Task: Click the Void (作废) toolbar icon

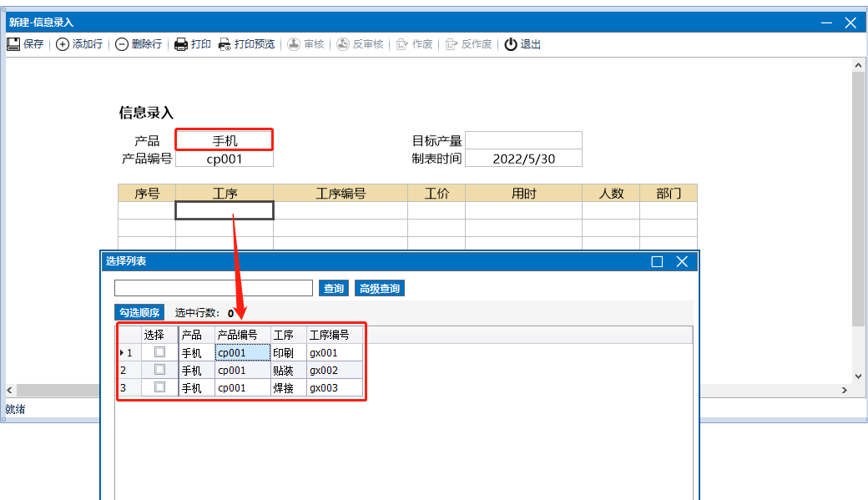Action: 402,44
